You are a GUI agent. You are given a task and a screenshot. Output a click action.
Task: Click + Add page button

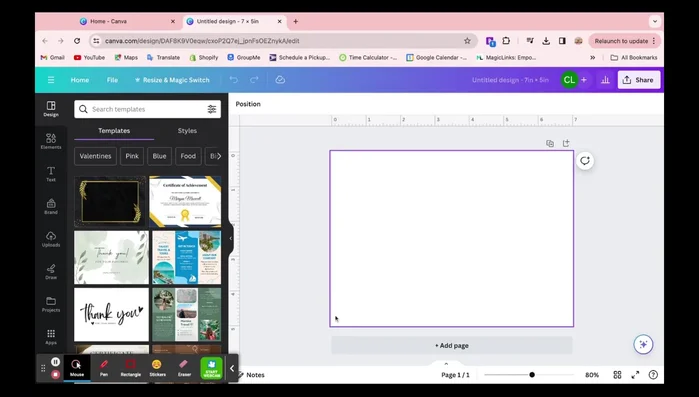452,345
